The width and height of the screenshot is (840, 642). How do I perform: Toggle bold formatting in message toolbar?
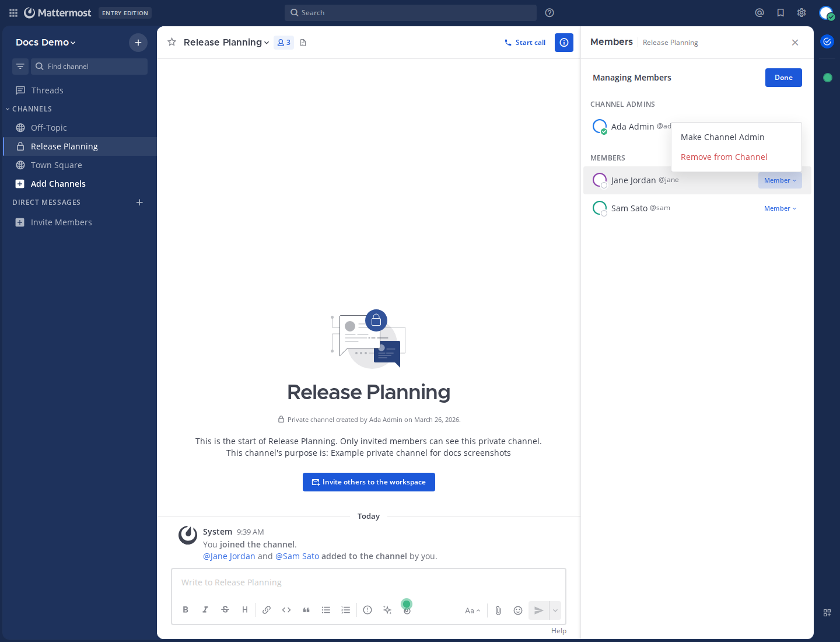pos(185,610)
